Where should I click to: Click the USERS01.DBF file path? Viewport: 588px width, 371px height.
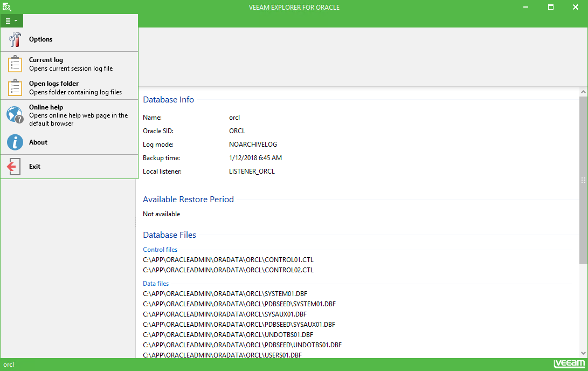tap(223, 355)
